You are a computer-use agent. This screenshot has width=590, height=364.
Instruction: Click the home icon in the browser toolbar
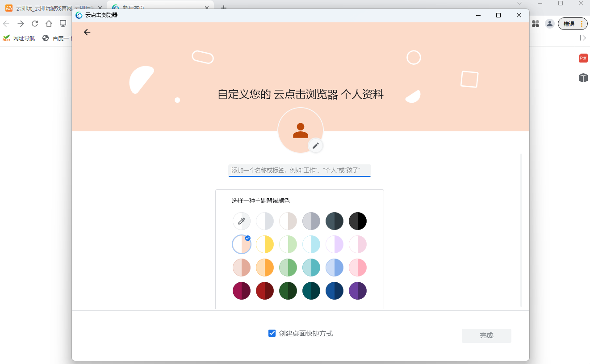pos(49,24)
